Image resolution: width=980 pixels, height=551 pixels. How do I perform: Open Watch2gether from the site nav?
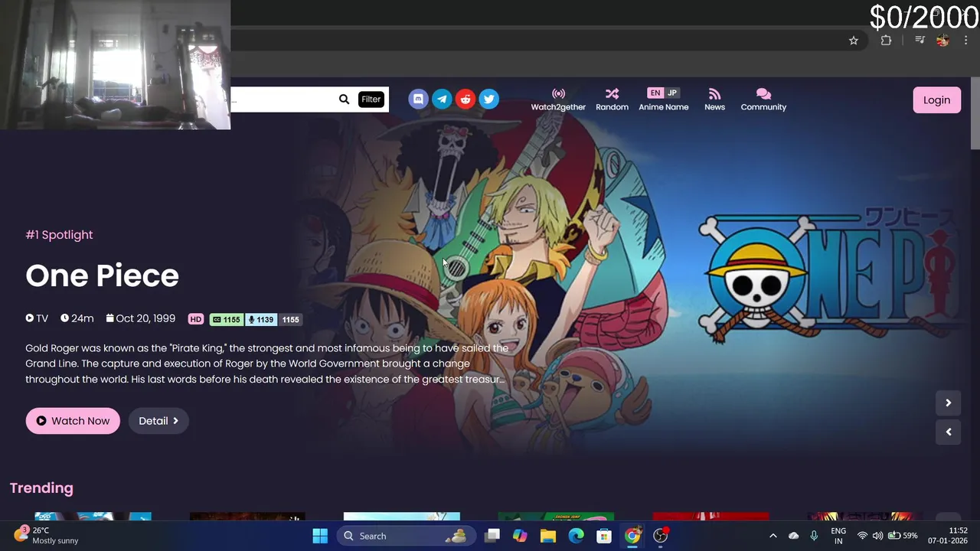point(558,99)
